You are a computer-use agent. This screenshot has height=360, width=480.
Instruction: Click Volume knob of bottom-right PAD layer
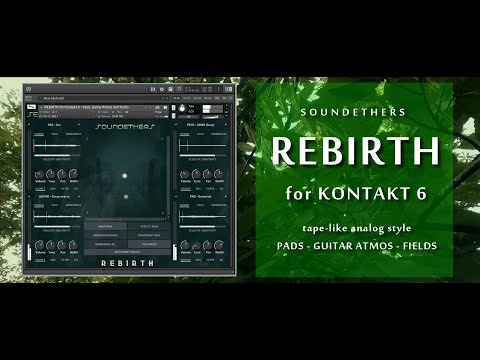coord(185,245)
